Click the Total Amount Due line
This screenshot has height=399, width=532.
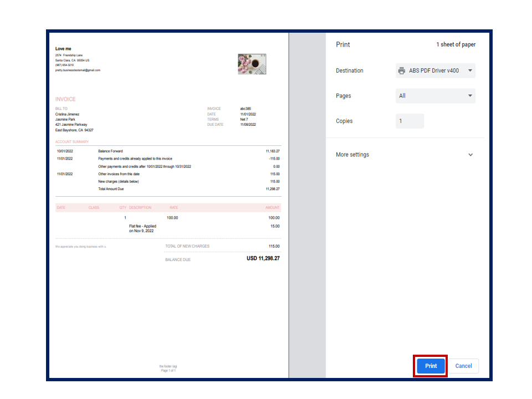(x=111, y=188)
